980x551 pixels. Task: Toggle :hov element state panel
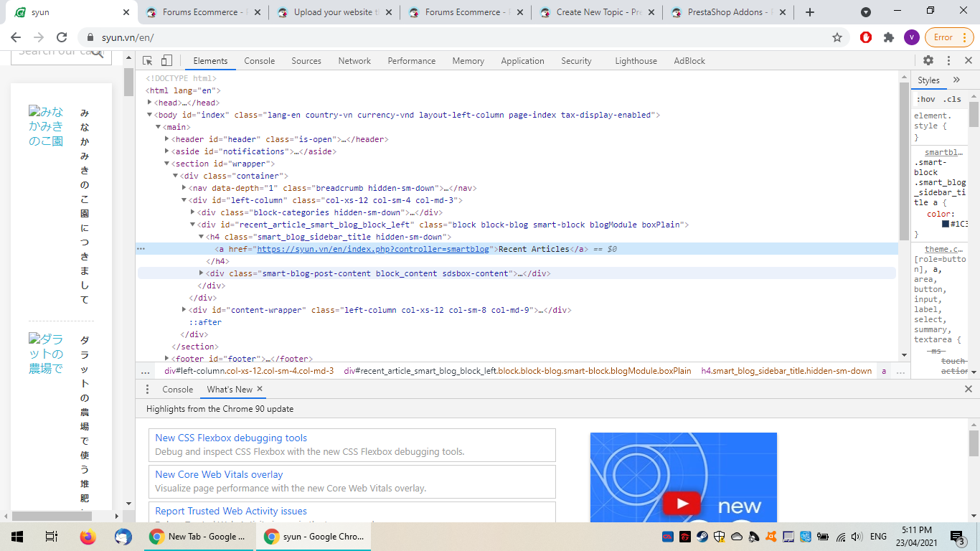pyautogui.click(x=926, y=99)
